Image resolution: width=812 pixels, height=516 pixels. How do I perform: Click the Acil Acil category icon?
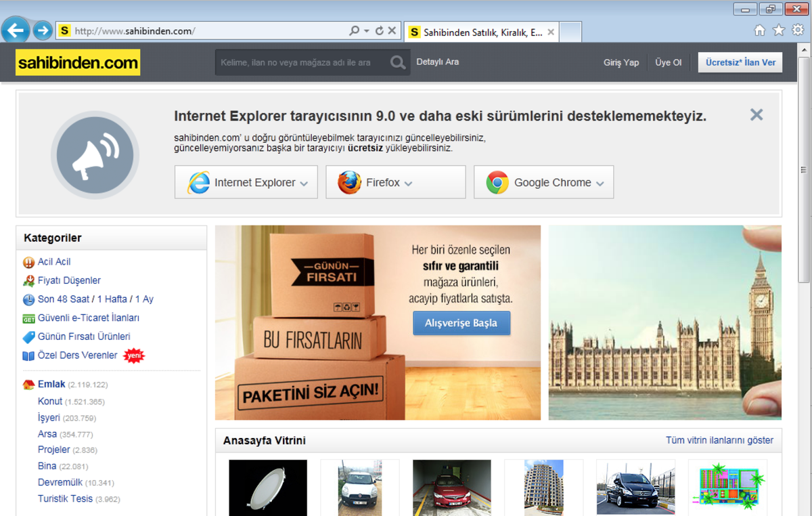[x=28, y=262]
